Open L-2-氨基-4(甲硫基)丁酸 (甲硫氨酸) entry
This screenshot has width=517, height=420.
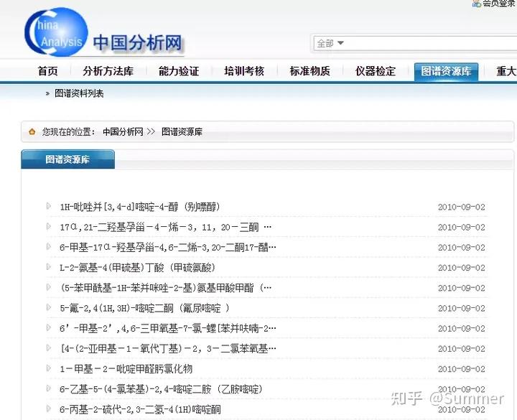coord(137,268)
